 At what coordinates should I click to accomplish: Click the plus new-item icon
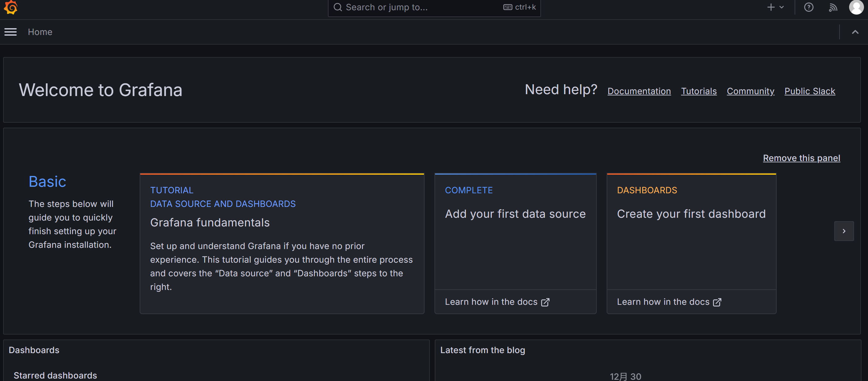tap(771, 7)
